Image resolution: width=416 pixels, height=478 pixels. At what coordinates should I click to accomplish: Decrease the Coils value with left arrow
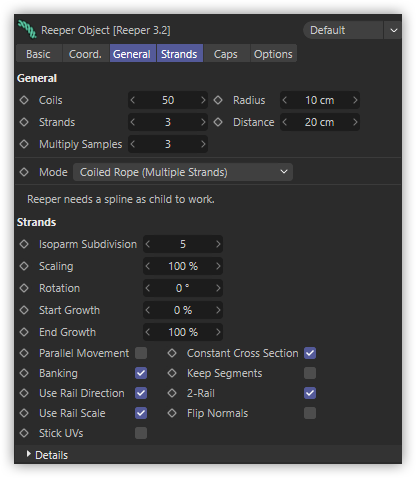click(133, 100)
